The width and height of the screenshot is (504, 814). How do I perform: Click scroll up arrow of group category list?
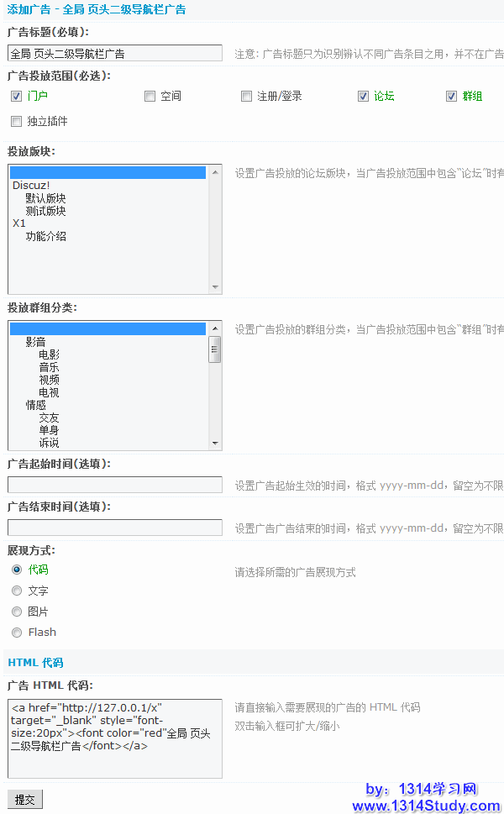215,328
